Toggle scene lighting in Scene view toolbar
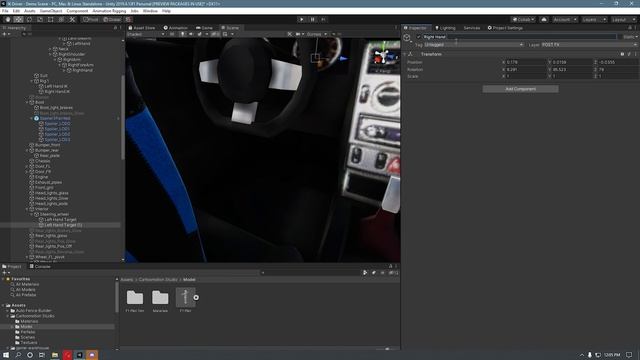 coord(182,34)
